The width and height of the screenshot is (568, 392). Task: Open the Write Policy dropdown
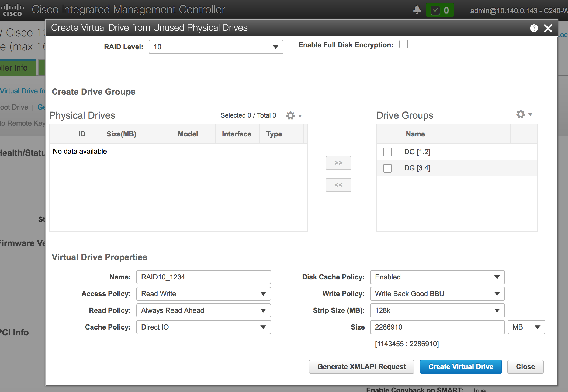pos(437,294)
